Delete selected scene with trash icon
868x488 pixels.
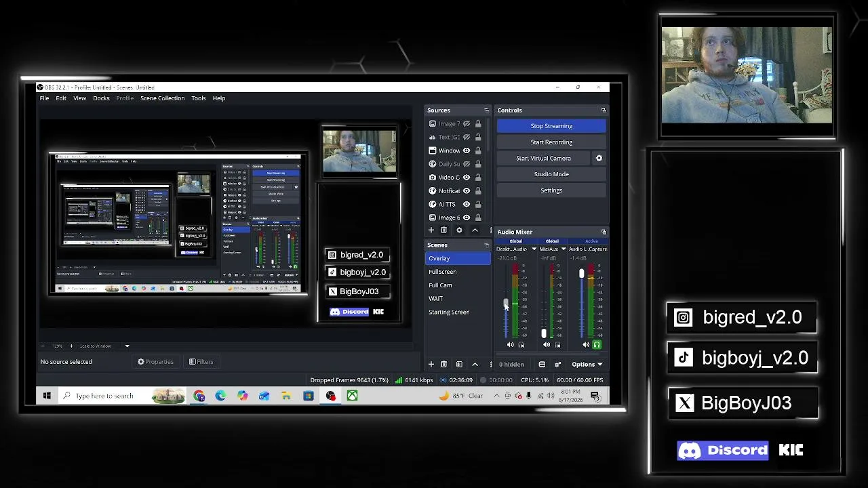(x=443, y=365)
